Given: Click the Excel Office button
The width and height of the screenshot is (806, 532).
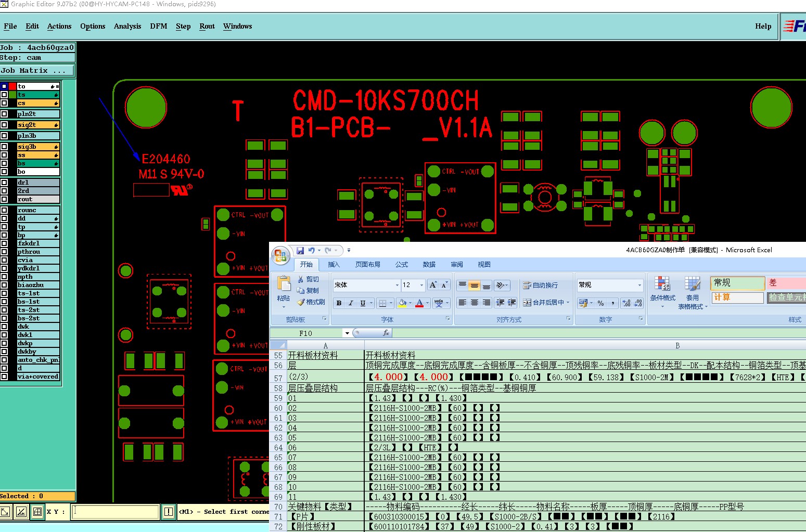Looking at the screenshot, I should 281,255.
